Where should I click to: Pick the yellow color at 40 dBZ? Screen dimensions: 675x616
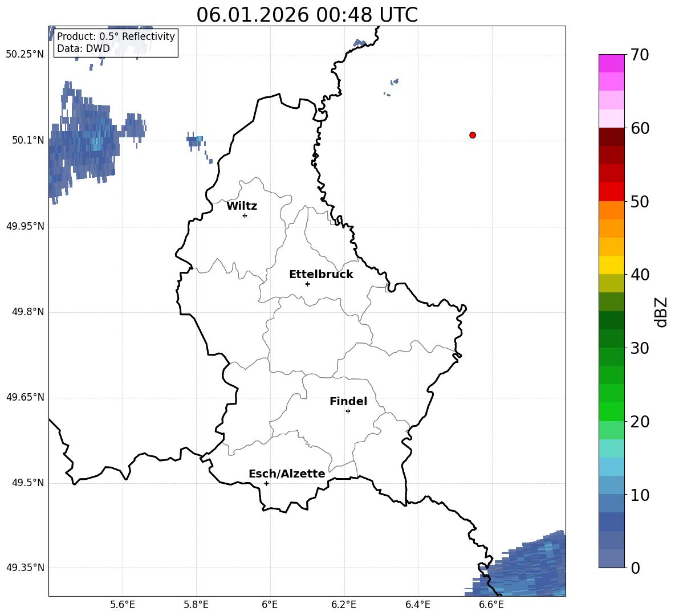tap(611, 265)
